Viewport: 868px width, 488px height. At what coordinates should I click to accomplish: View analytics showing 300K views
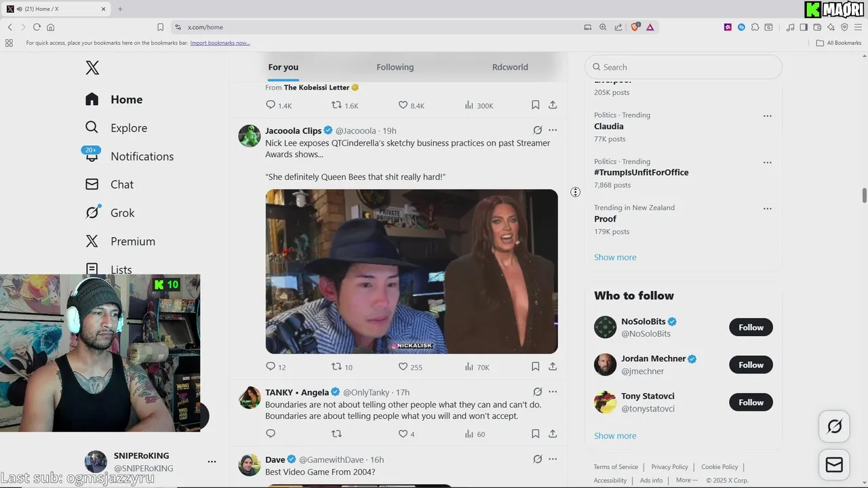(479, 105)
